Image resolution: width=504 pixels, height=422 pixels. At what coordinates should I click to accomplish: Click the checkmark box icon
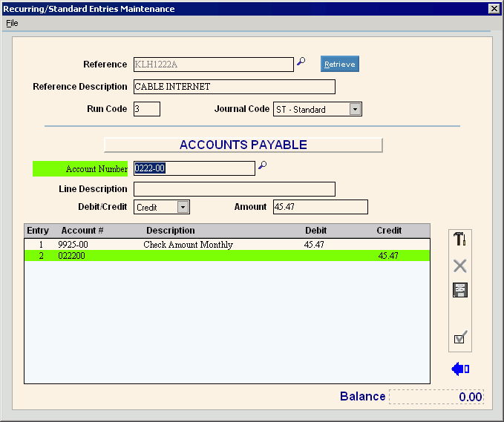pyautogui.click(x=459, y=338)
